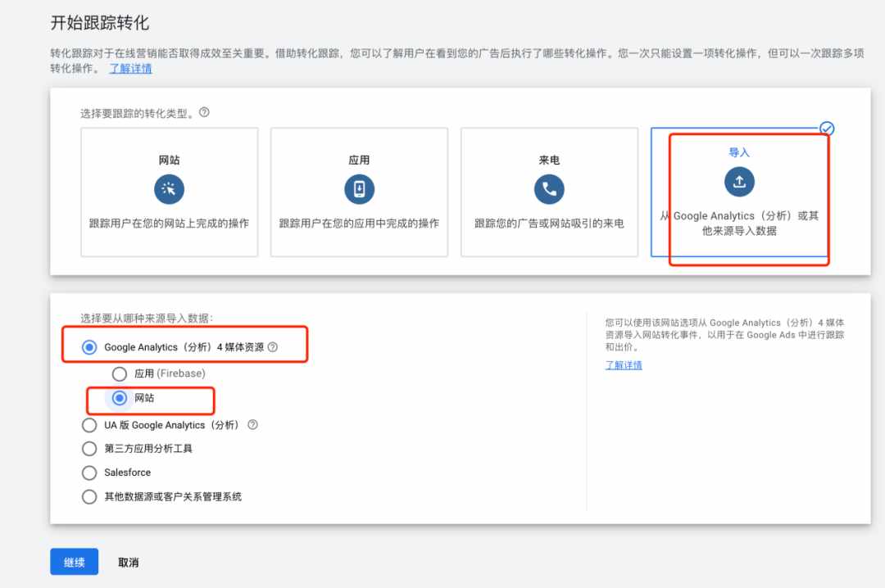This screenshot has height=588, width=885.
Task: Select UA 版 Google Analytics radio button
Action: (x=89, y=425)
